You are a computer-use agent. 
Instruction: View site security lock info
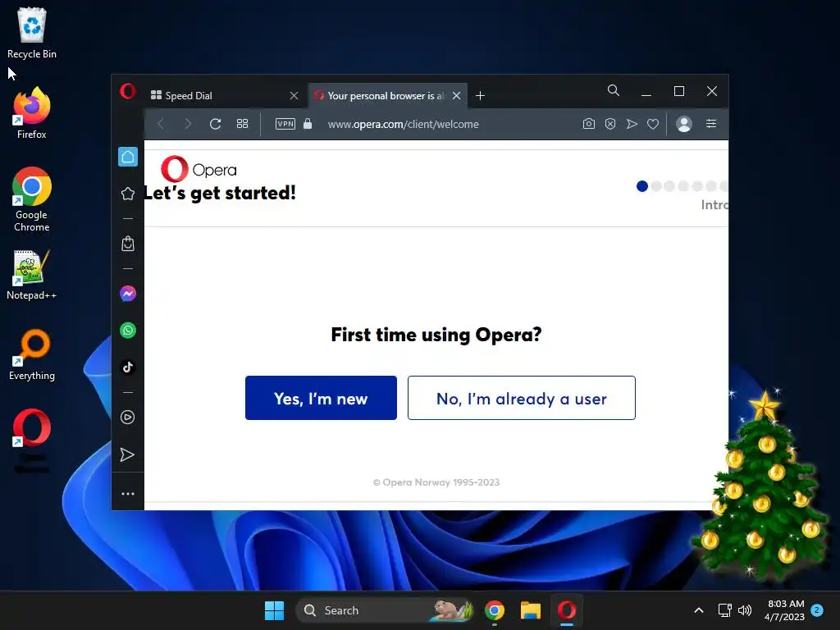[308, 124]
